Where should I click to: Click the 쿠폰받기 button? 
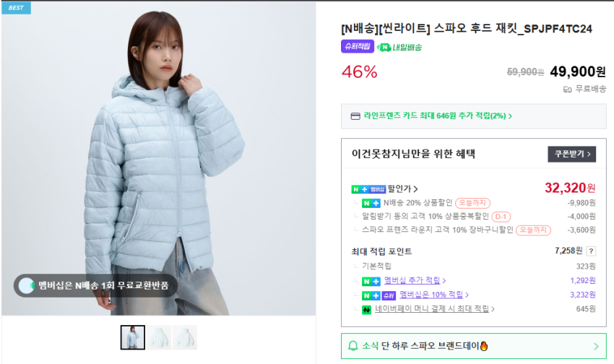tap(571, 155)
